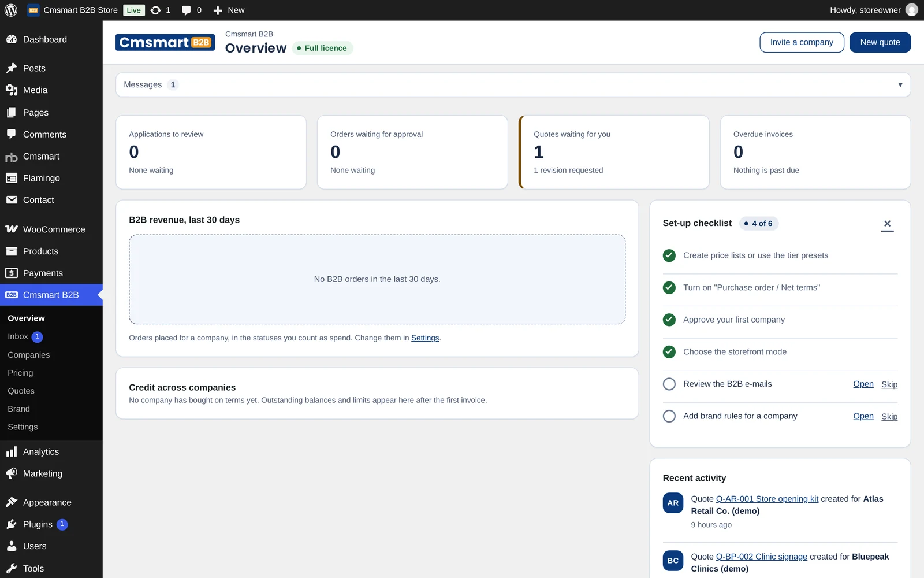Open quote Q-BP-002 Clinic signage link
The height and width of the screenshot is (578, 924).
762,557
